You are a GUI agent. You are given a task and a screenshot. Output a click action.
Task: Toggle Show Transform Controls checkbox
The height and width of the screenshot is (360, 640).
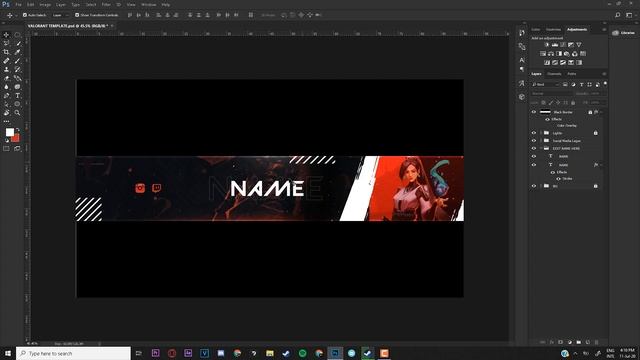[77, 15]
